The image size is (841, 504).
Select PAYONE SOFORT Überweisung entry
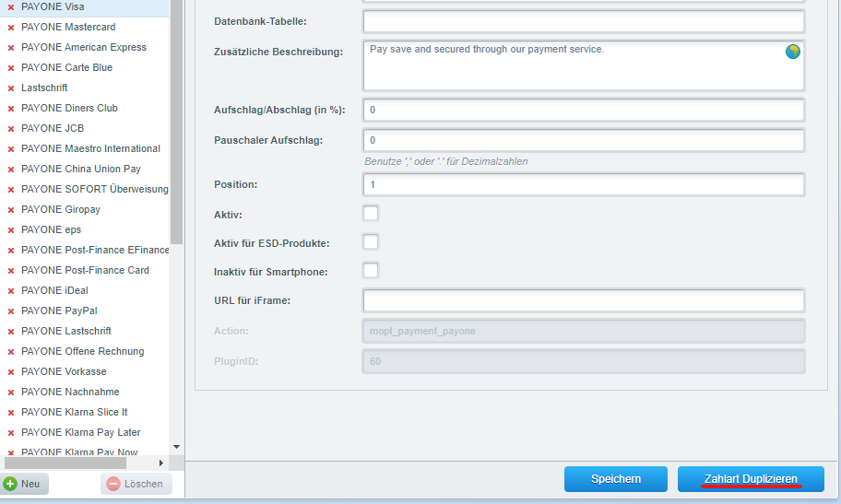(84, 189)
